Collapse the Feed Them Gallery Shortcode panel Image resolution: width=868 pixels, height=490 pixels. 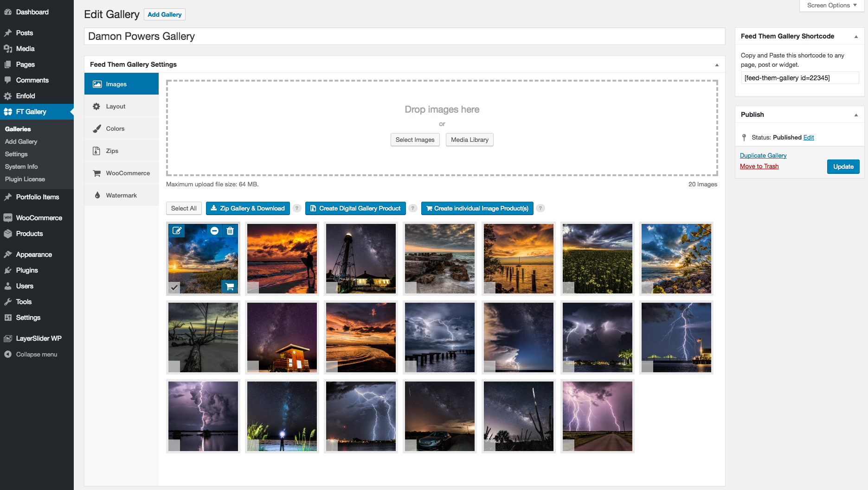(x=856, y=37)
